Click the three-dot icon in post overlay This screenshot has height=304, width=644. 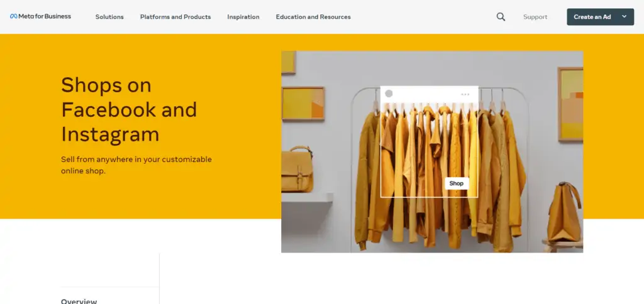(x=465, y=94)
